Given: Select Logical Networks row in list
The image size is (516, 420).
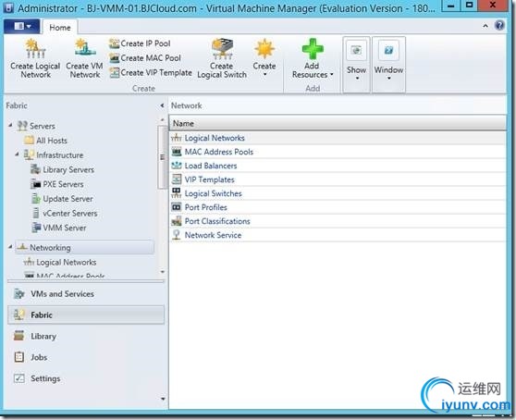Looking at the screenshot, I should (338, 138).
